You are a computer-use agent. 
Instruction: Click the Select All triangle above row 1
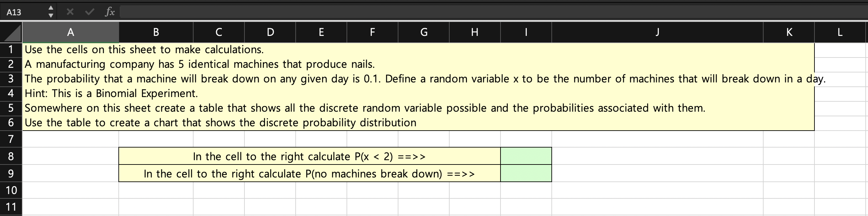pos(11,32)
